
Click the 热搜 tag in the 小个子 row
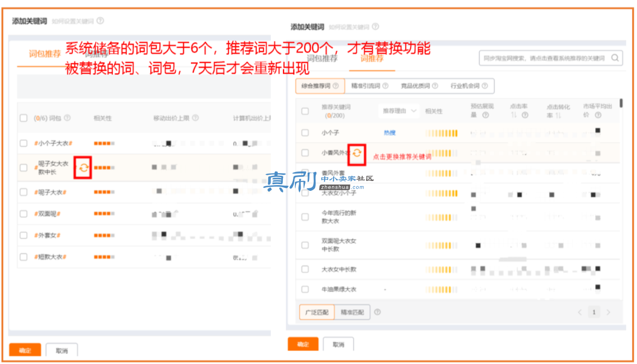click(390, 133)
